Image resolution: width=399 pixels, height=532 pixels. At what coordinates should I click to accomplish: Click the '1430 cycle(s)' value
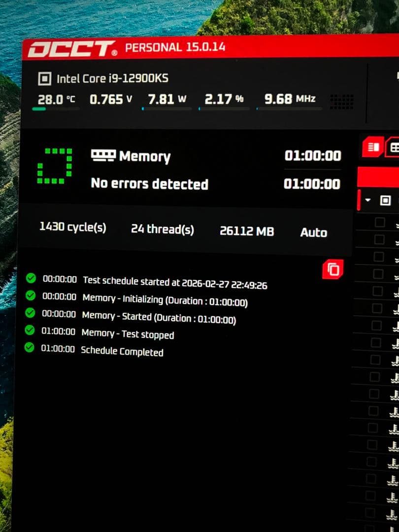point(73,227)
